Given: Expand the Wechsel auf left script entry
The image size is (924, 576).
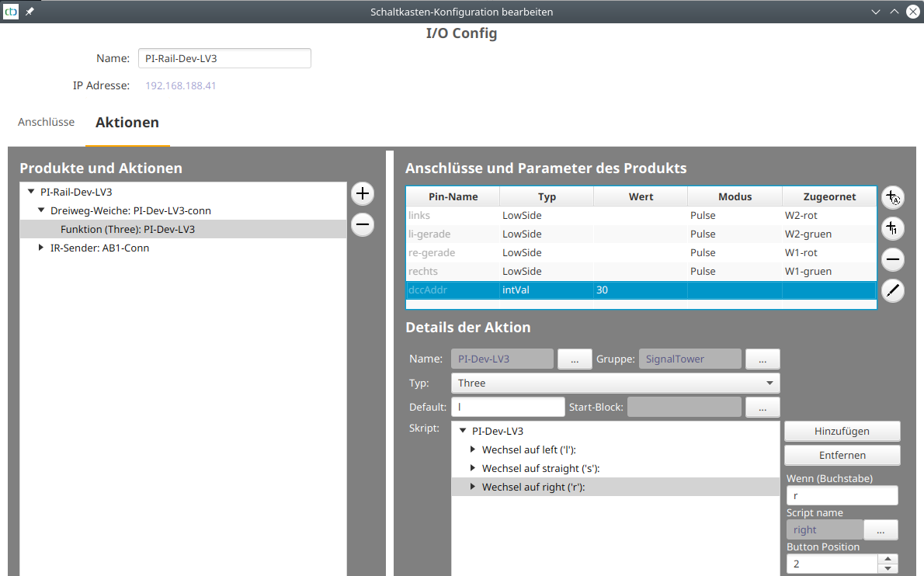Looking at the screenshot, I should 473,449.
